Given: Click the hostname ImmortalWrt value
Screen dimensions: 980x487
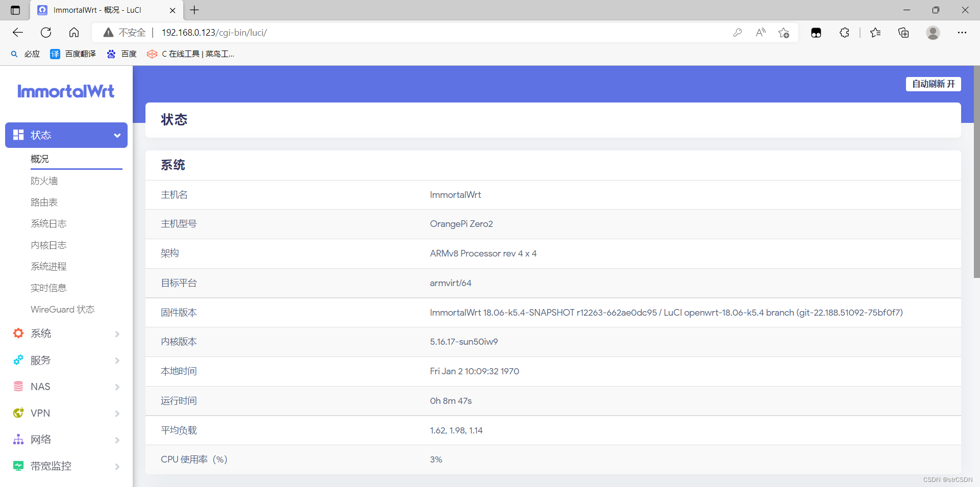Looking at the screenshot, I should pyautogui.click(x=455, y=195).
